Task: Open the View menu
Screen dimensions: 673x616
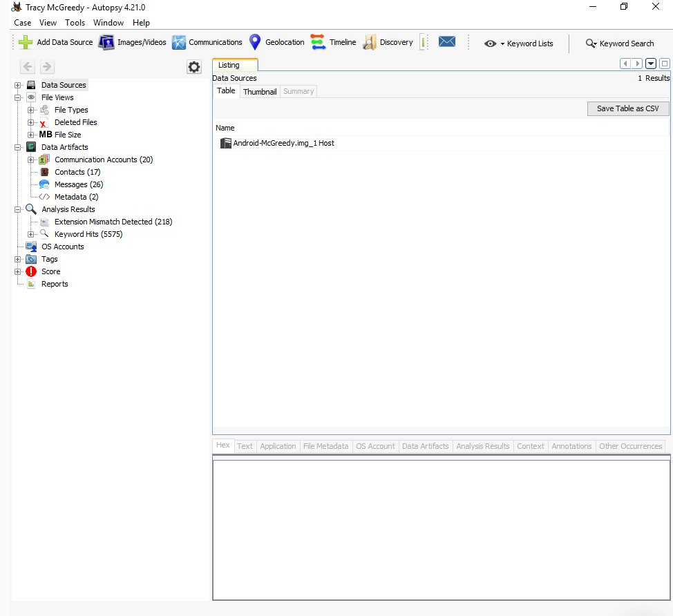Action: pos(48,23)
